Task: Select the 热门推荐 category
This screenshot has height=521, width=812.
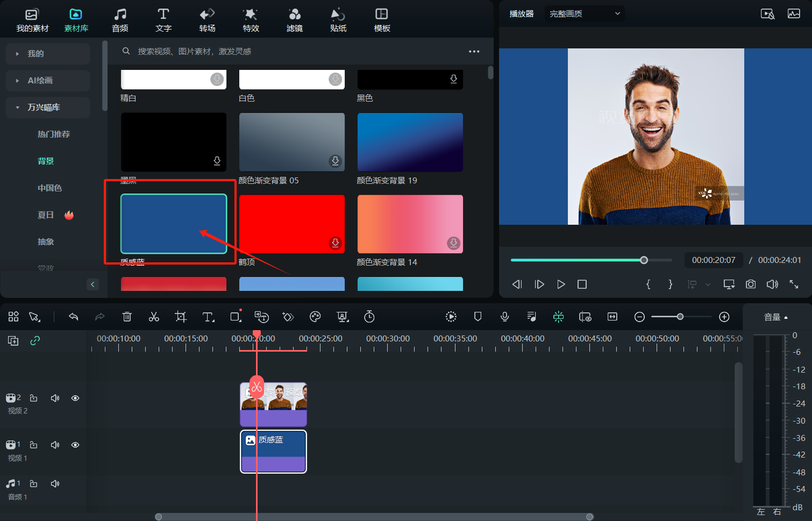Action: pos(54,134)
